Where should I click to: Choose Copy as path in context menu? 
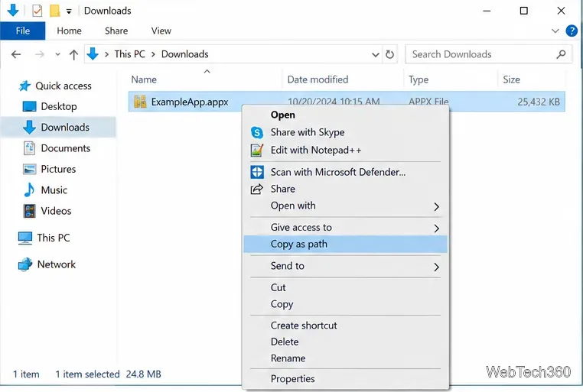point(345,244)
